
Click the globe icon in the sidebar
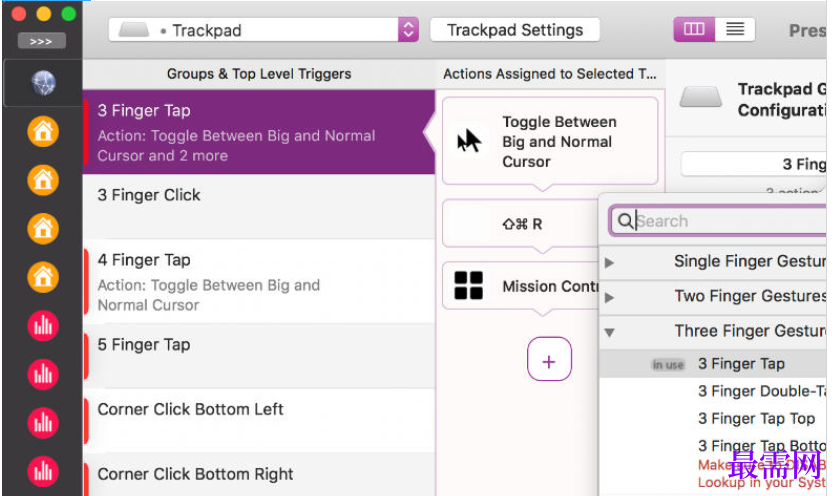coord(43,83)
